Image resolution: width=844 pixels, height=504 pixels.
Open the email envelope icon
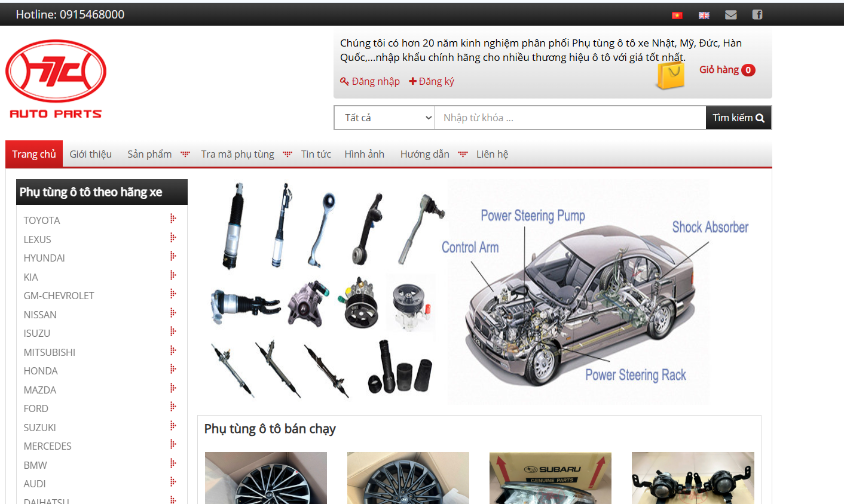pyautogui.click(x=731, y=14)
